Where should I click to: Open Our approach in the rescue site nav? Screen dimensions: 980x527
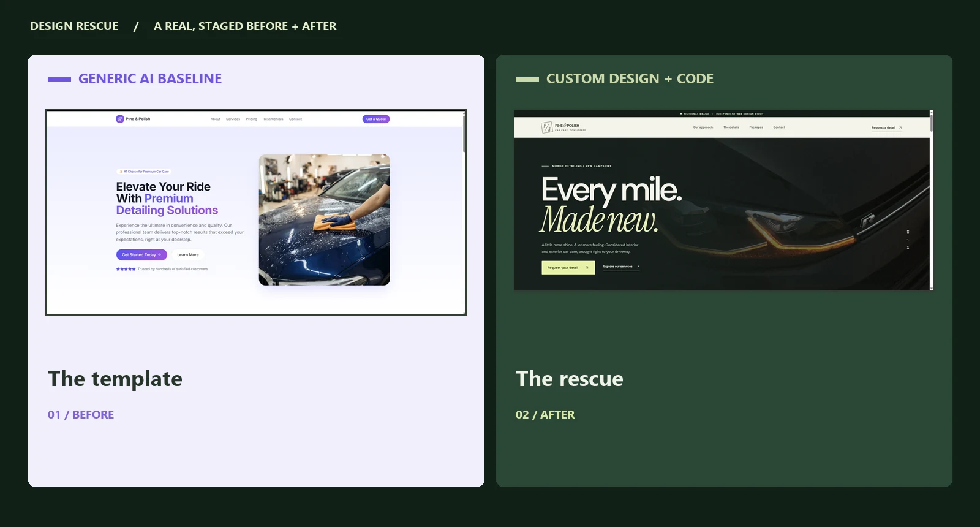[x=703, y=127]
